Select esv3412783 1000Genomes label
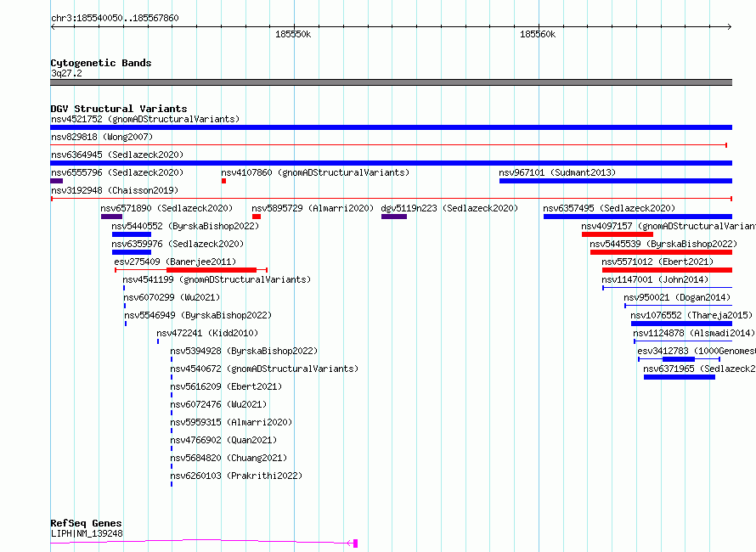 (697, 351)
